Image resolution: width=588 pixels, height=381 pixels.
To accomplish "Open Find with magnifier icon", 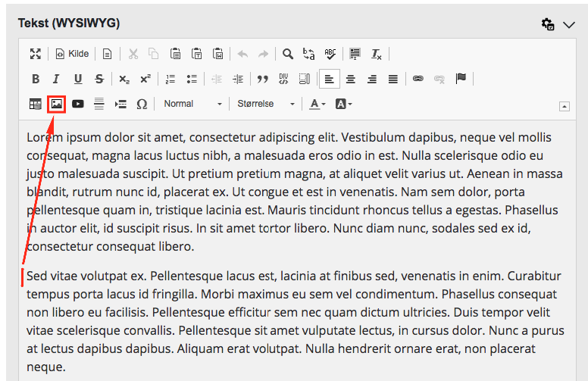I will coord(288,54).
